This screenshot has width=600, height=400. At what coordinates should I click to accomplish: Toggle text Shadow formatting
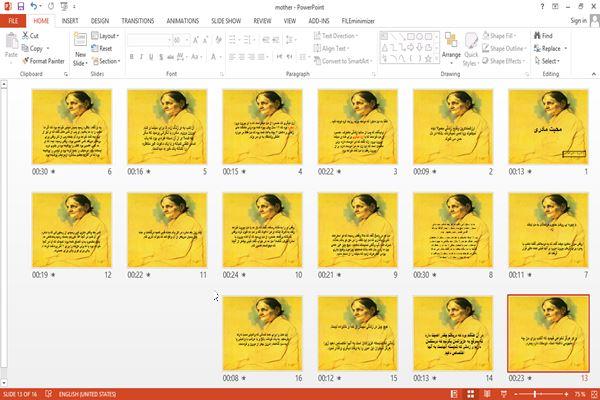161,57
